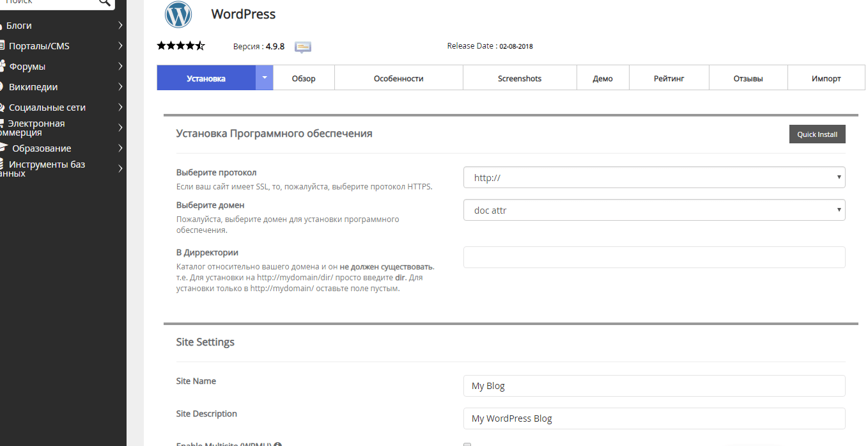Click the search magnifier icon in sidebar
Image resolution: width=868 pixels, height=446 pixels.
[105, 3]
